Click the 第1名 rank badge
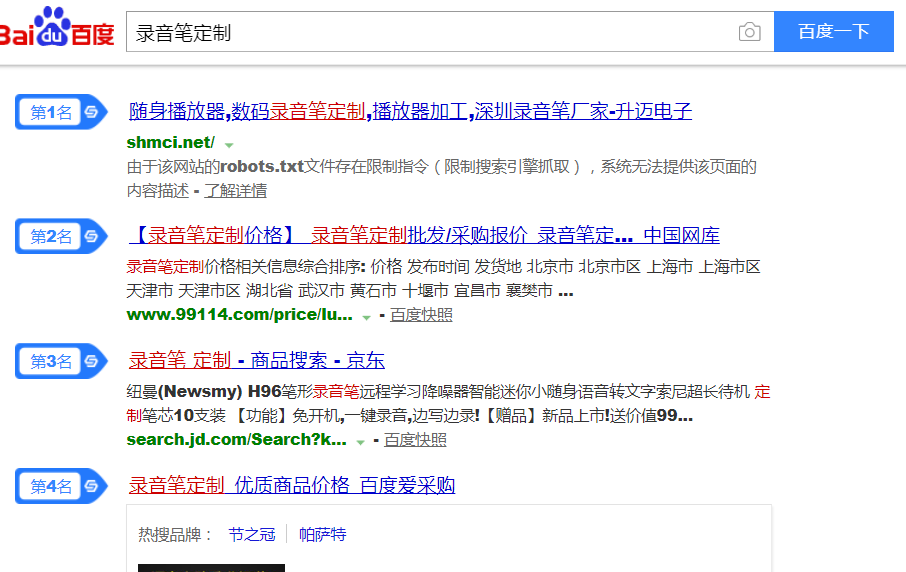 pyautogui.click(x=61, y=112)
